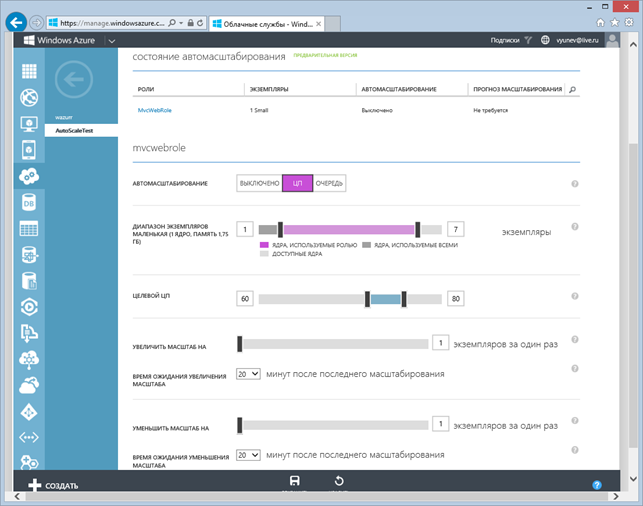Click the lower handle of target CPU slider

coord(367,299)
